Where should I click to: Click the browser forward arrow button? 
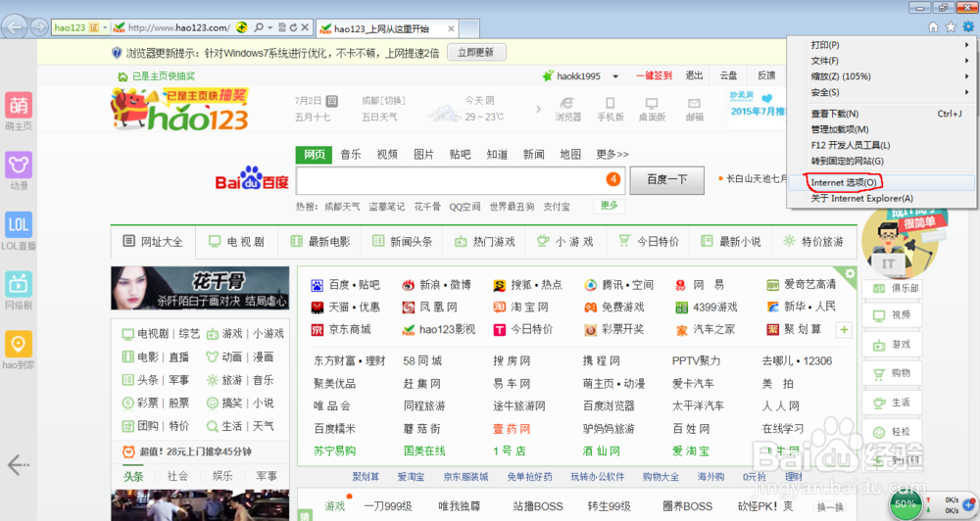click(39, 26)
